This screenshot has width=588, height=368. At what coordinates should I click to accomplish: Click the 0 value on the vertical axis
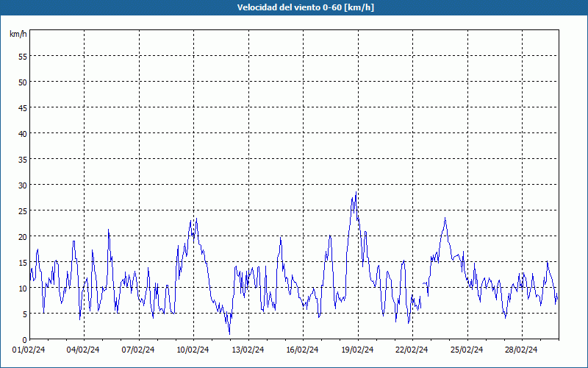[25, 340]
